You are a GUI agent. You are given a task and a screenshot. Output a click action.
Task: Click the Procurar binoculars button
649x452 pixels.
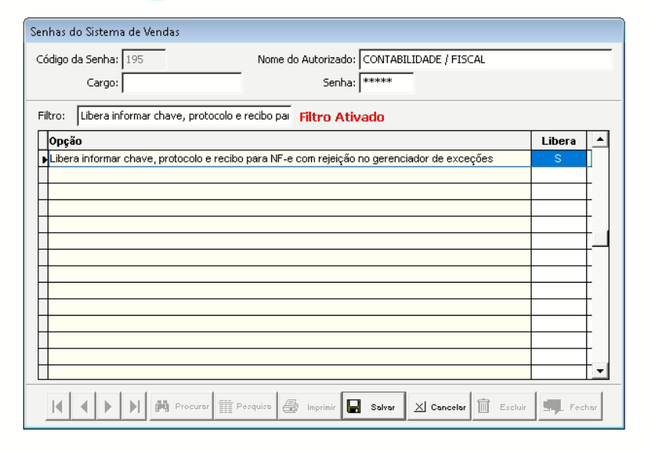coord(181,407)
